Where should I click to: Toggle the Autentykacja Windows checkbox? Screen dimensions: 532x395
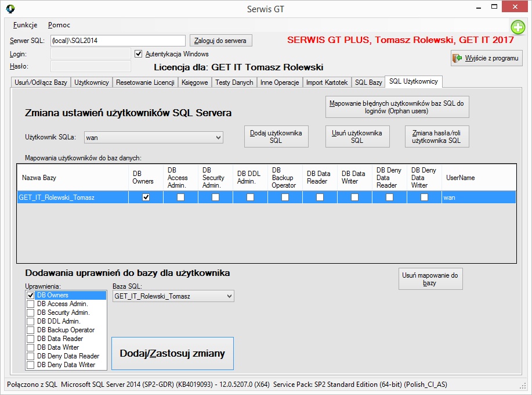138,53
